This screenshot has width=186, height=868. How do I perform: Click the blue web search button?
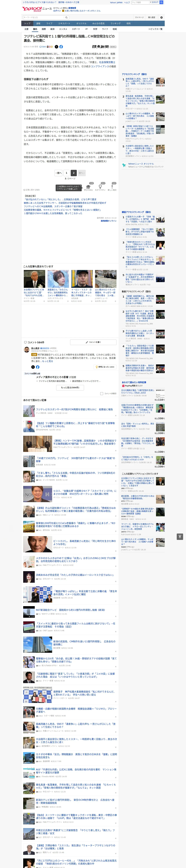coord(161,2)
